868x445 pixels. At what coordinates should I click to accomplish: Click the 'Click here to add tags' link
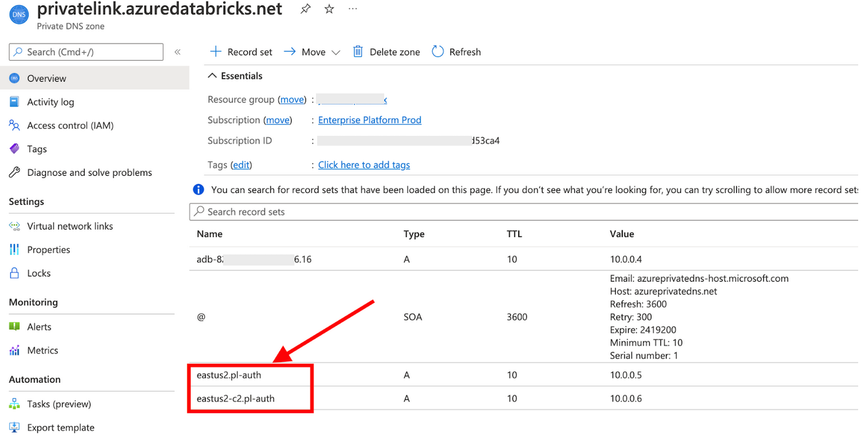pos(364,165)
